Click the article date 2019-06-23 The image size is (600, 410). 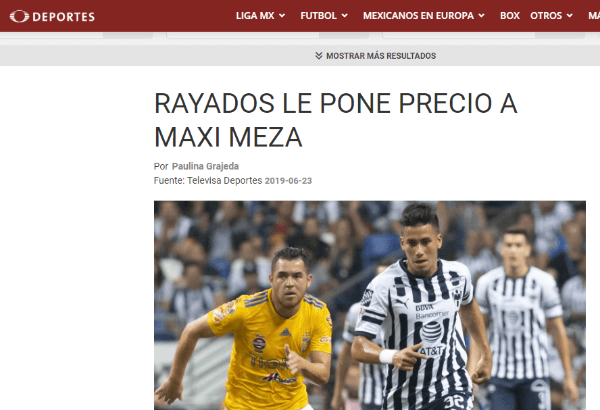(x=288, y=181)
